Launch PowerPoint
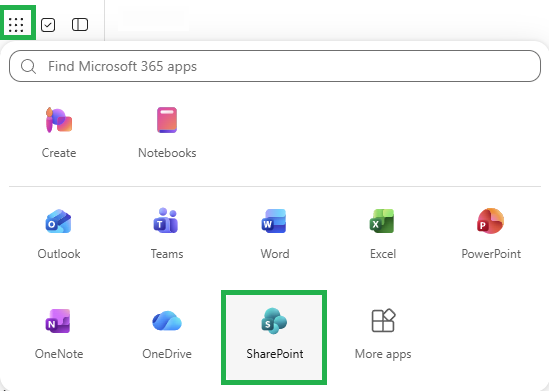549x391 pixels. 491,234
